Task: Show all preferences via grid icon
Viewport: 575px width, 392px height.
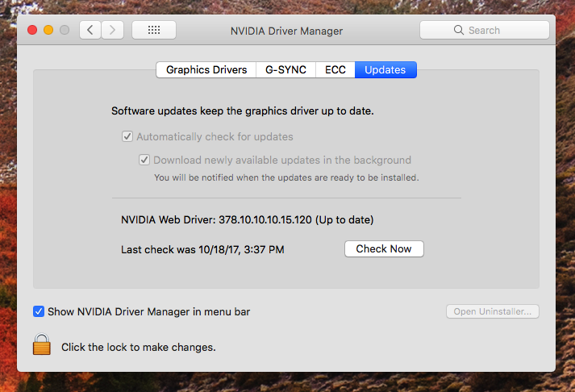Action: pyautogui.click(x=154, y=30)
